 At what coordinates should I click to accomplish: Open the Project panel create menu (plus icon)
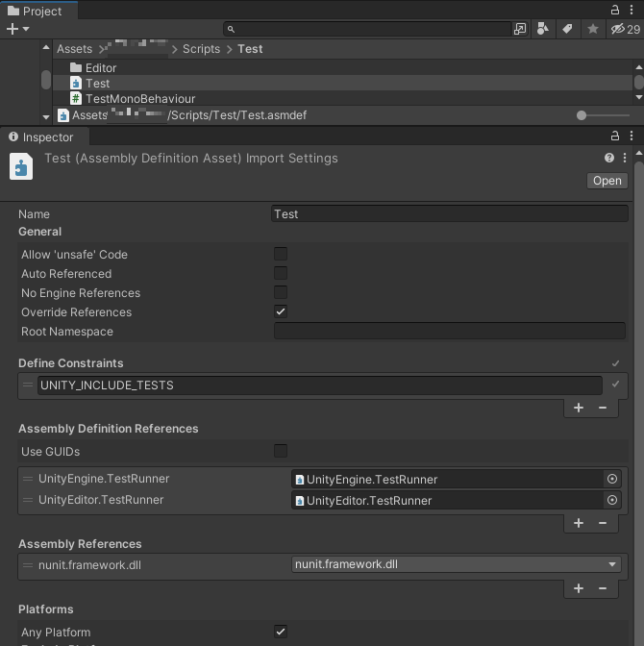pyautogui.click(x=17, y=29)
